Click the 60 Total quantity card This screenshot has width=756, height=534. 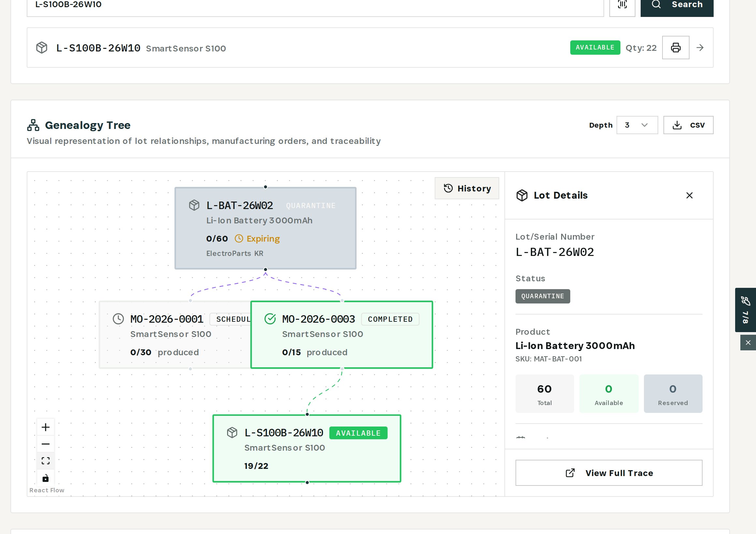(x=545, y=394)
